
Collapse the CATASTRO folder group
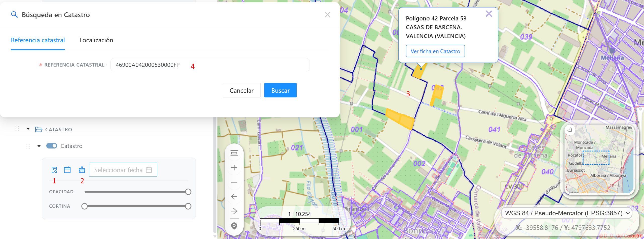click(x=28, y=129)
